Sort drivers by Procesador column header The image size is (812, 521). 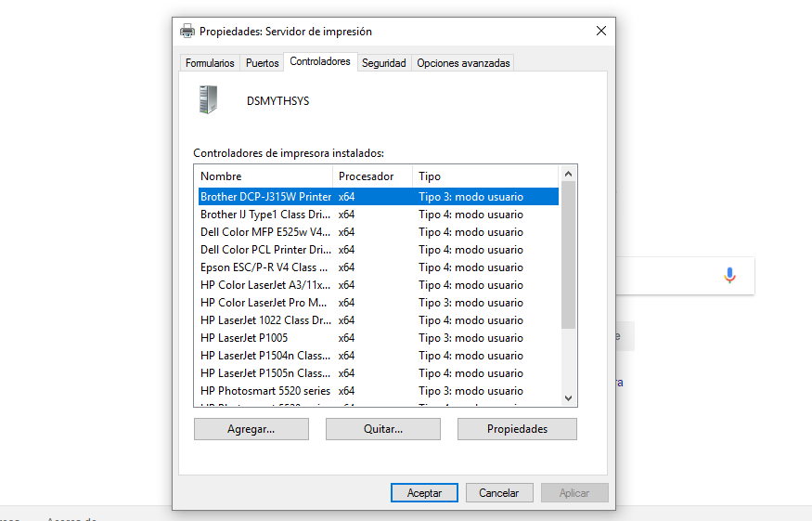coord(371,176)
